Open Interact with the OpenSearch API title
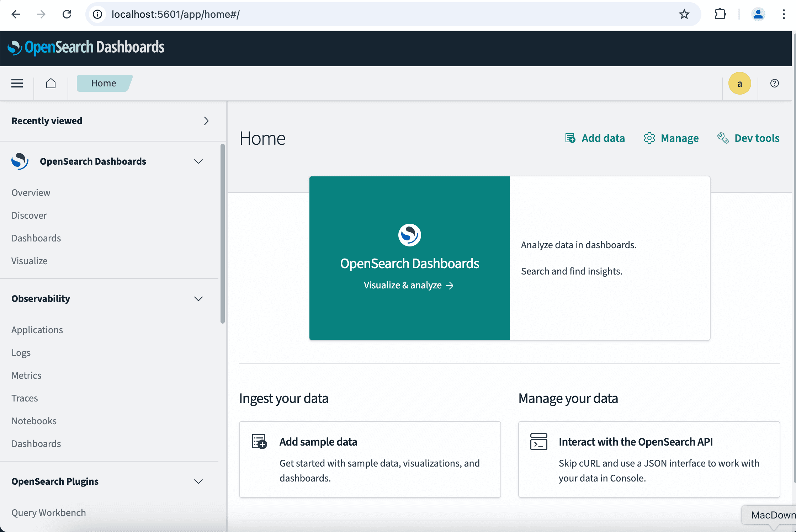Image resolution: width=796 pixels, height=532 pixels. [636, 442]
